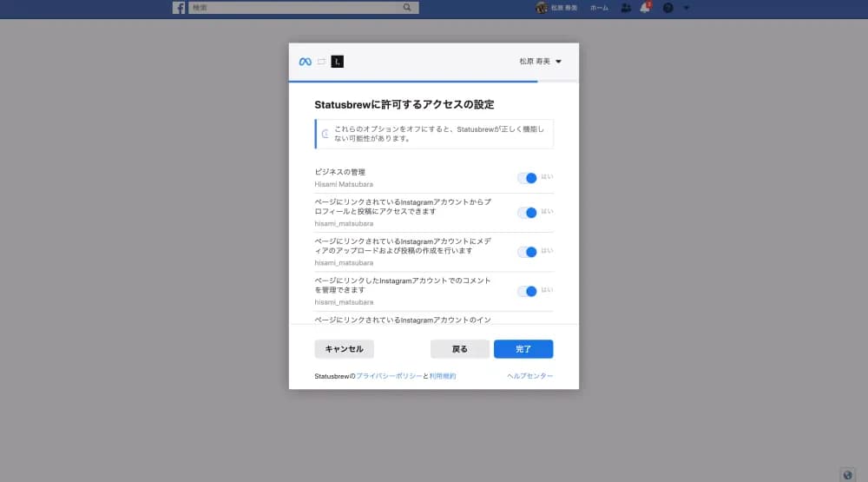Viewport: 868px width, 482px height.
Task: Open the ホーム link in top bar
Action: tap(599, 8)
